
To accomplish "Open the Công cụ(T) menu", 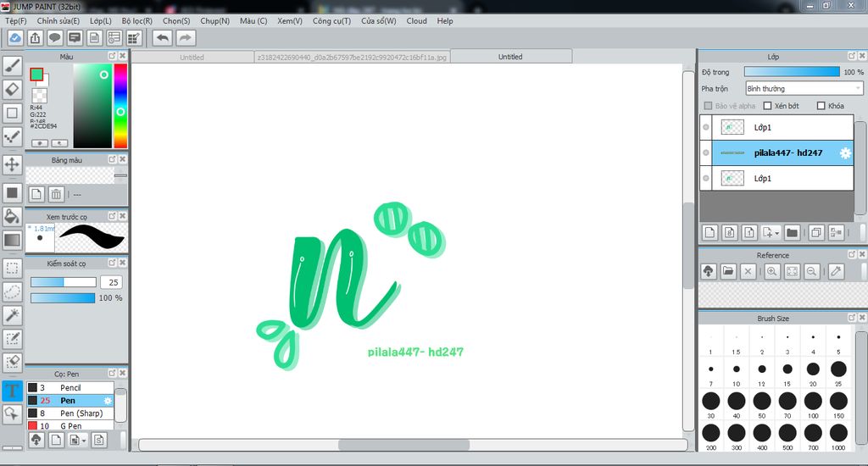I will (331, 21).
